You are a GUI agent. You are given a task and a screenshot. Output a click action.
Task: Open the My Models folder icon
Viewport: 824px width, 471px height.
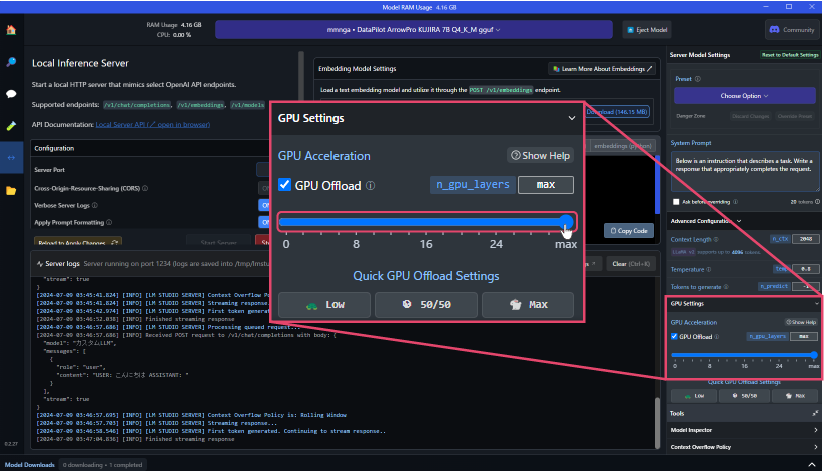click(11, 190)
